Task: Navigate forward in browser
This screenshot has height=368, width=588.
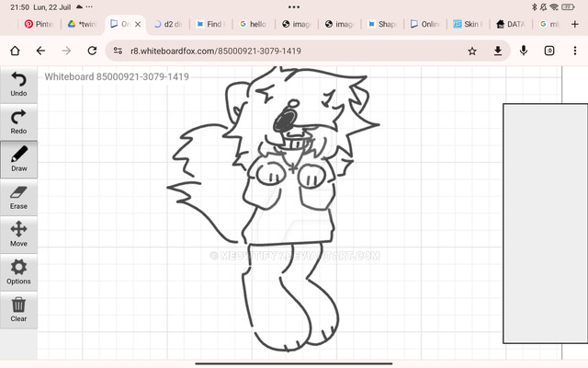Action: [66, 51]
